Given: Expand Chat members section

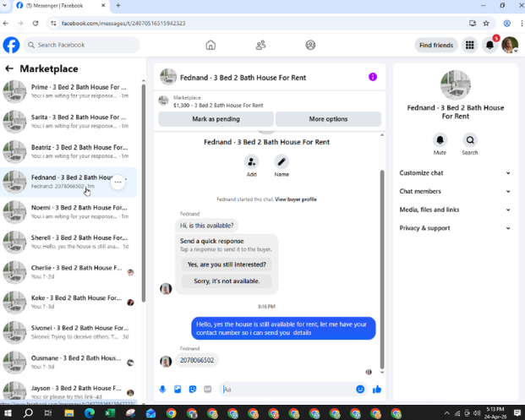Looking at the screenshot, I should pyautogui.click(x=455, y=192).
